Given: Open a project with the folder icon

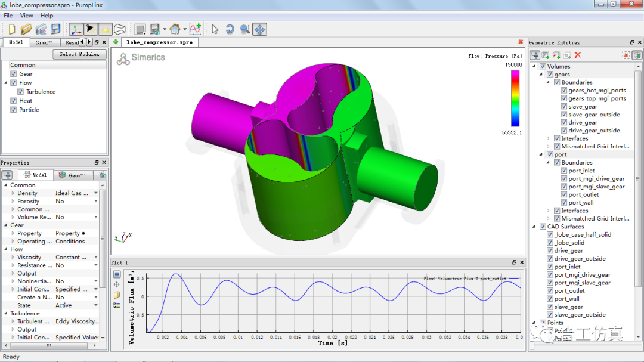Looking at the screenshot, I should click(26, 29).
